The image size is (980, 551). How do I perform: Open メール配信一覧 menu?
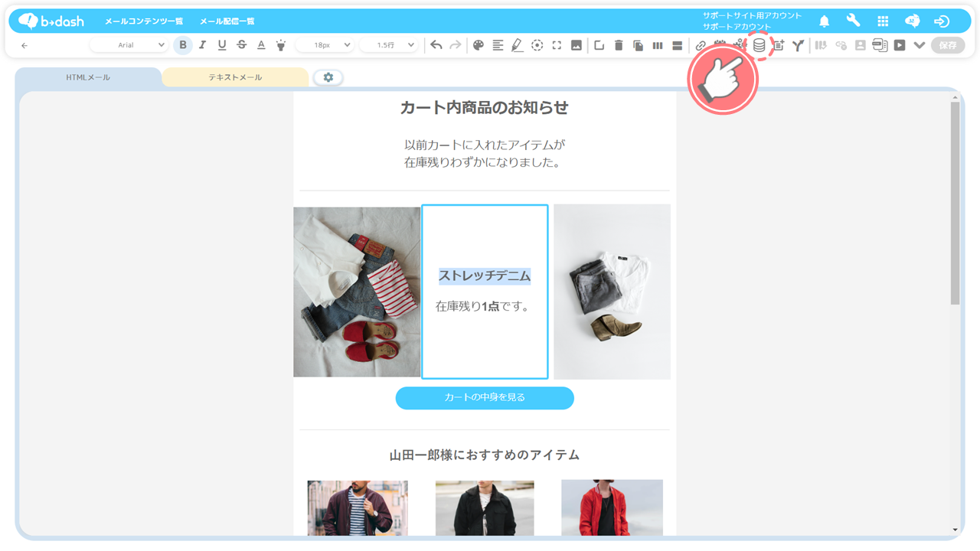[x=227, y=21]
